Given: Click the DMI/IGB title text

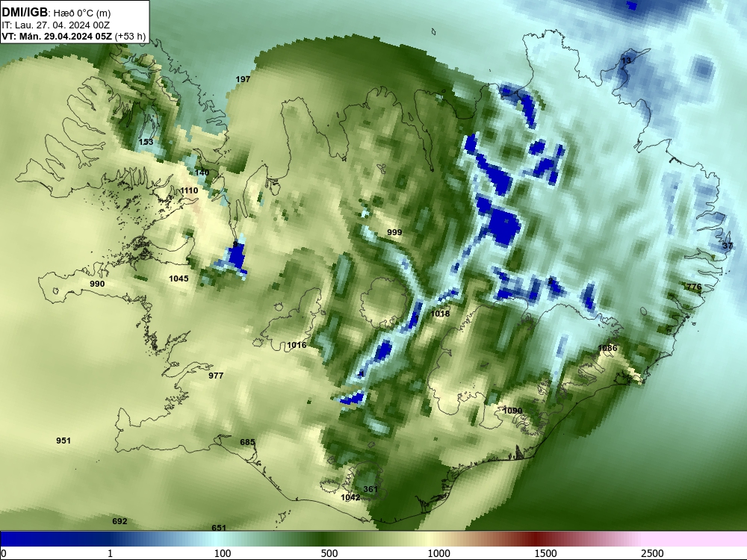Looking at the screenshot, I should (x=25, y=13).
